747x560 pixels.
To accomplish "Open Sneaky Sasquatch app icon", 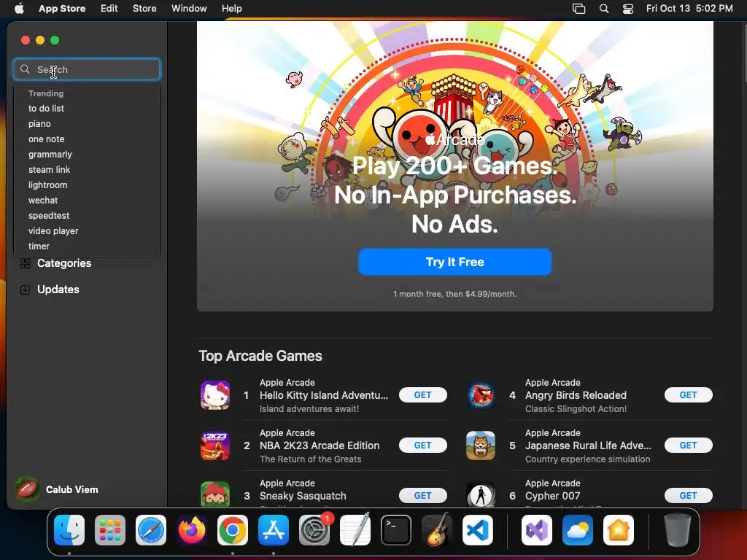I will (215, 494).
